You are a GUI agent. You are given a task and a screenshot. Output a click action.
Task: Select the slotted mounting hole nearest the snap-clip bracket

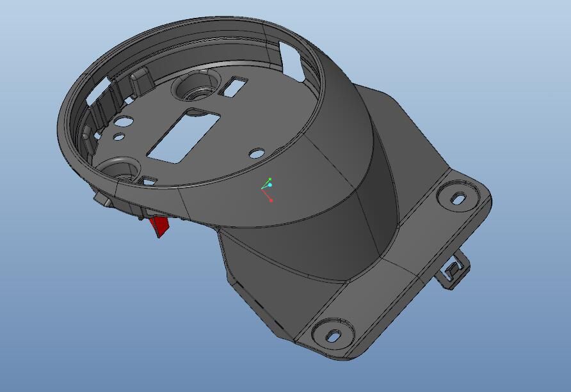coord(458,199)
